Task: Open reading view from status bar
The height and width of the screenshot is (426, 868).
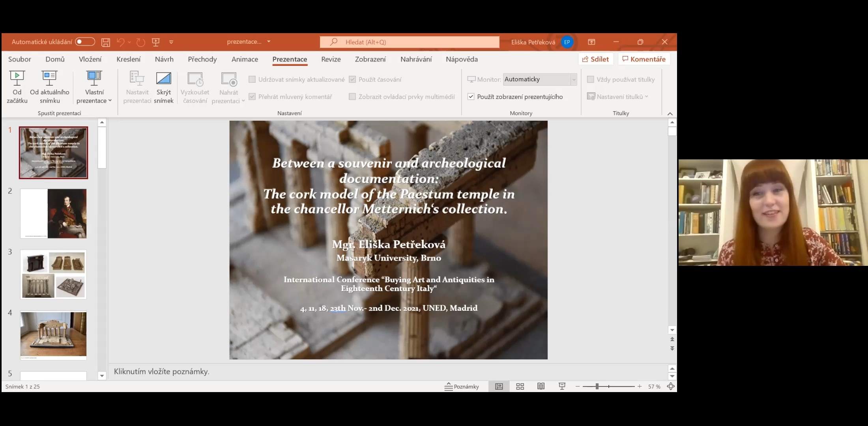Action: [541, 387]
